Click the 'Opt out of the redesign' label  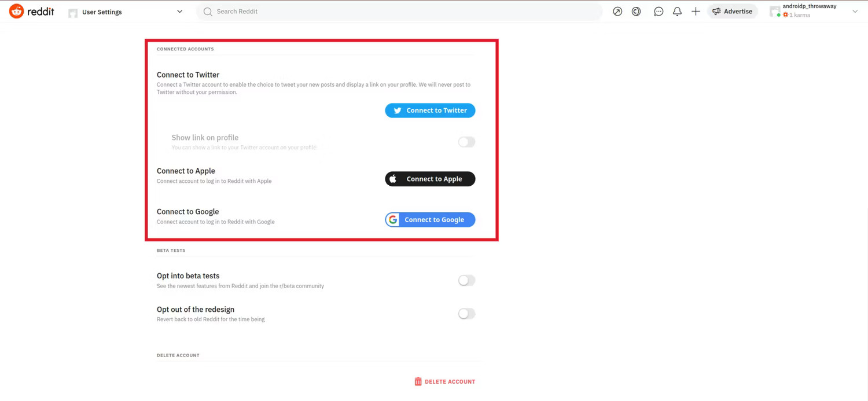click(196, 310)
